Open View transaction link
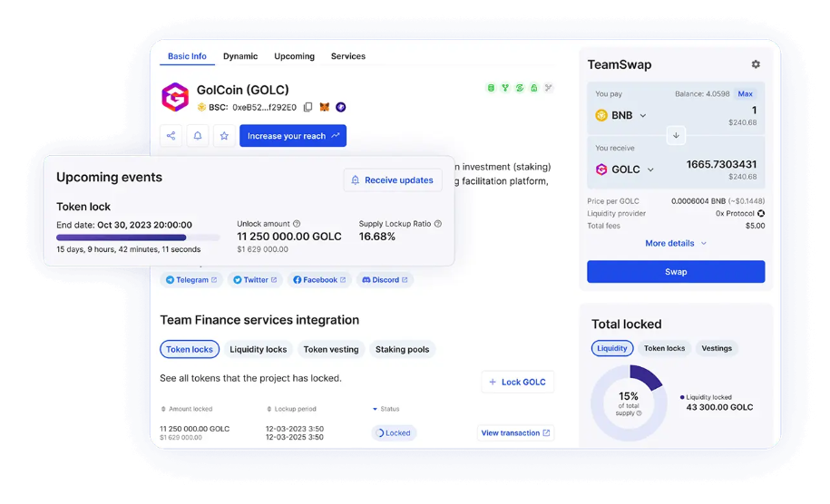This screenshot has width=830, height=504. [515, 432]
